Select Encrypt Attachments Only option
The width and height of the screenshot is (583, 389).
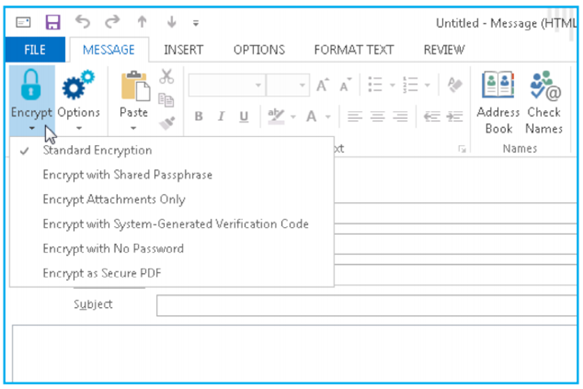114,199
